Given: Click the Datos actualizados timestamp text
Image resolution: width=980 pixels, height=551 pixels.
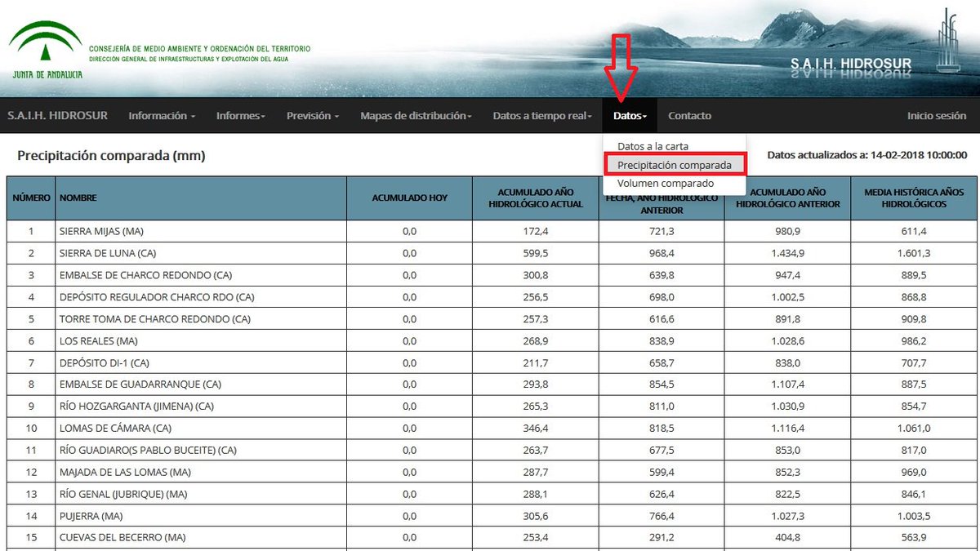Looking at the screenshot, I should tap(867, 155).
